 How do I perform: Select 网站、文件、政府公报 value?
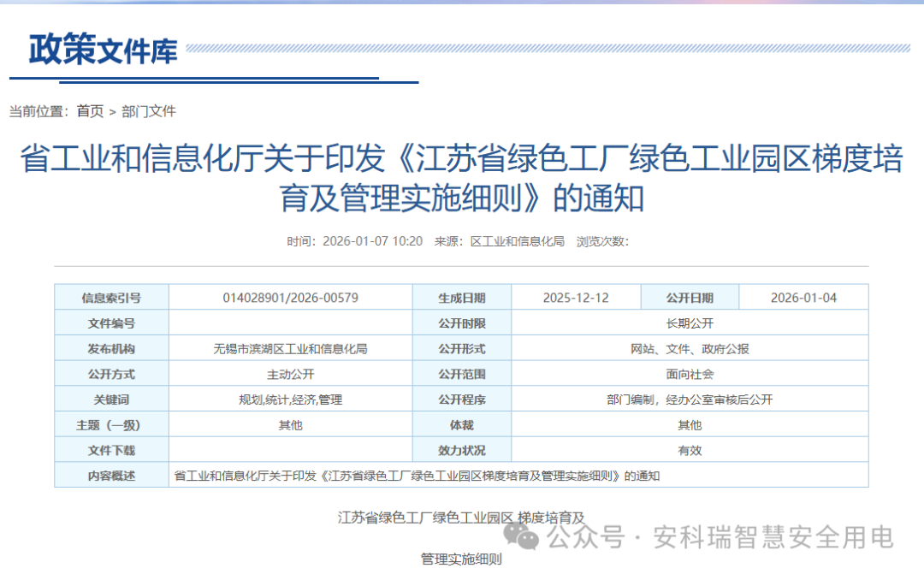(x=690, y=348)
